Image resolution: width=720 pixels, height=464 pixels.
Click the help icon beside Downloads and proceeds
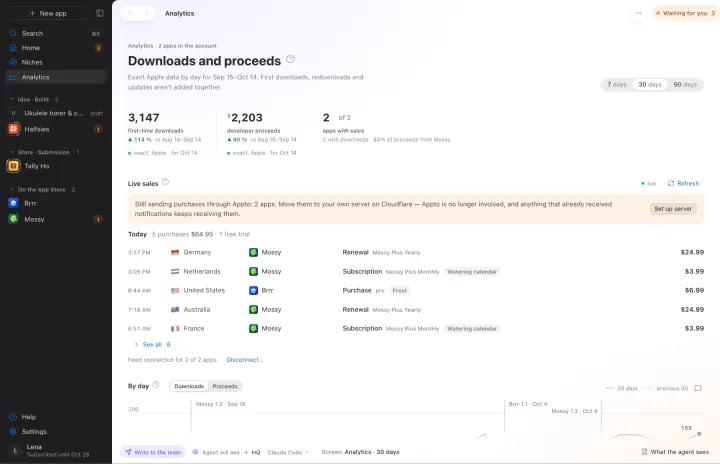290,59
